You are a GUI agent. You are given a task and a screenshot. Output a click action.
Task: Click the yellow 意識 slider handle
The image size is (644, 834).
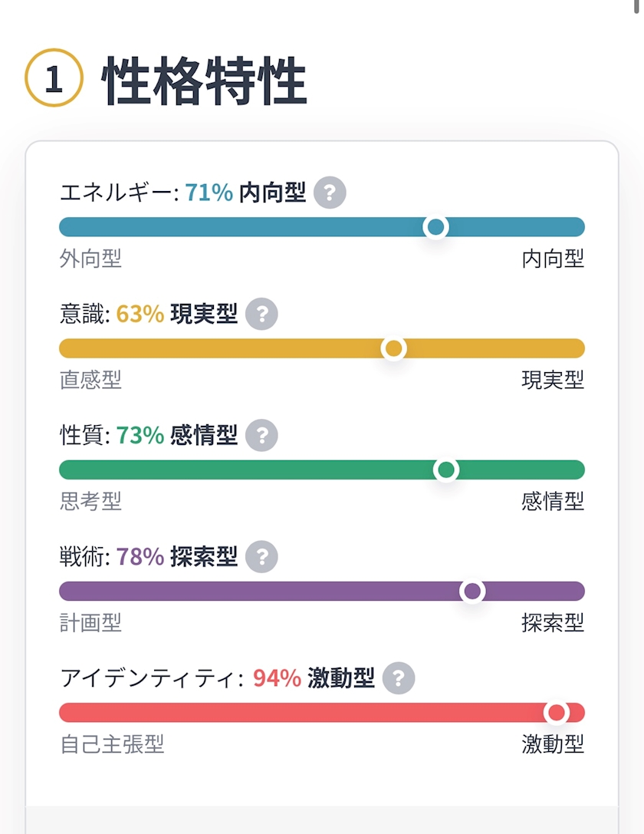point(394,348)
